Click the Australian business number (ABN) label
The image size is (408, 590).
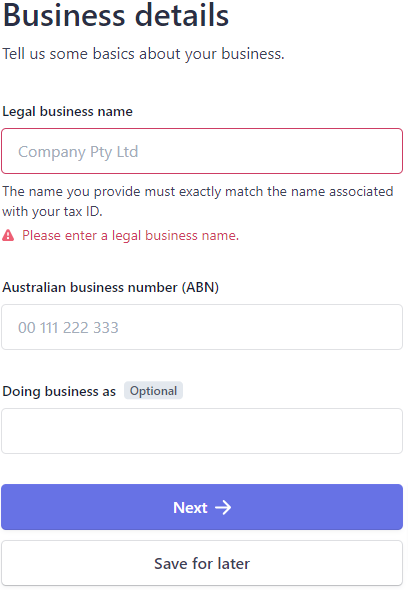(110, 287)
